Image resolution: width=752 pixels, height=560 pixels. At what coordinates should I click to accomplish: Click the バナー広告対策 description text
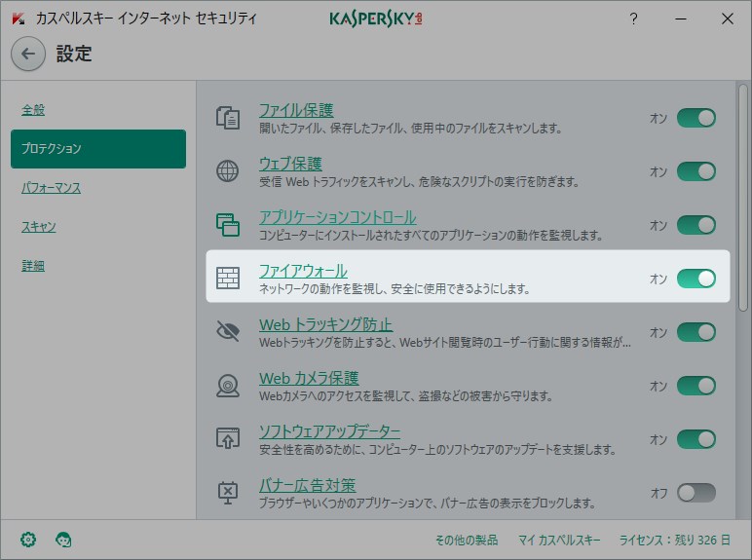pos(427,503)
